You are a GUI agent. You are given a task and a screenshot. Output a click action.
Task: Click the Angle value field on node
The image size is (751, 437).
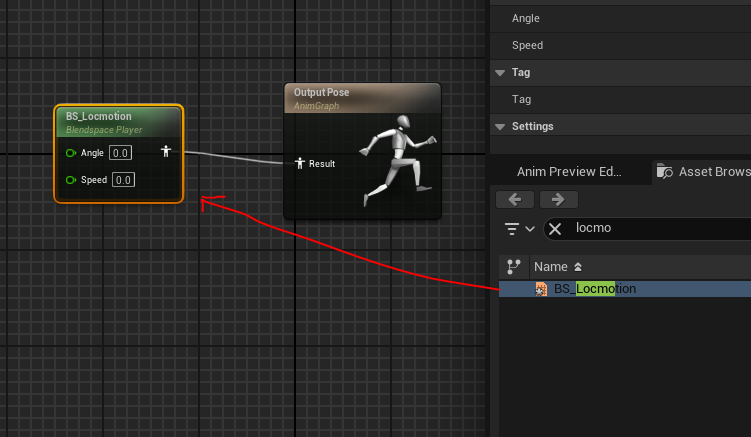(x=120, y=153)
